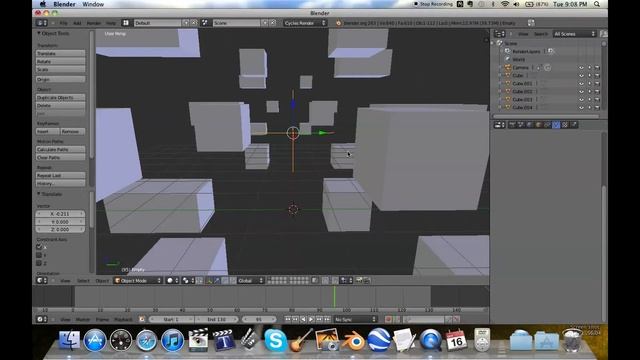Click the timeline editor type icon
Viewport: 640px width, 360px height.
[x=42, y=319]
